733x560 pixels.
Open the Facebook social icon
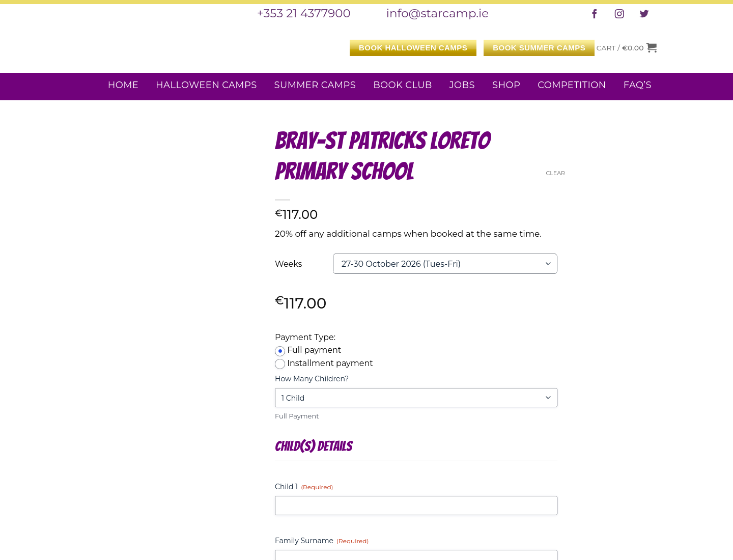pos(594,14)
